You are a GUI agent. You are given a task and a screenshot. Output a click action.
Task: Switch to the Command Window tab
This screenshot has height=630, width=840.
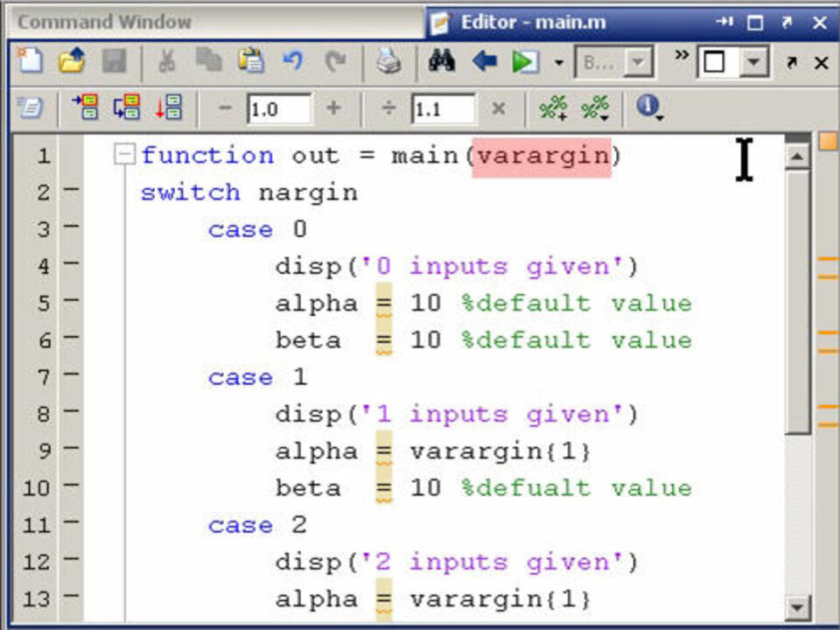pyautogui.click(x=104, y=22)
